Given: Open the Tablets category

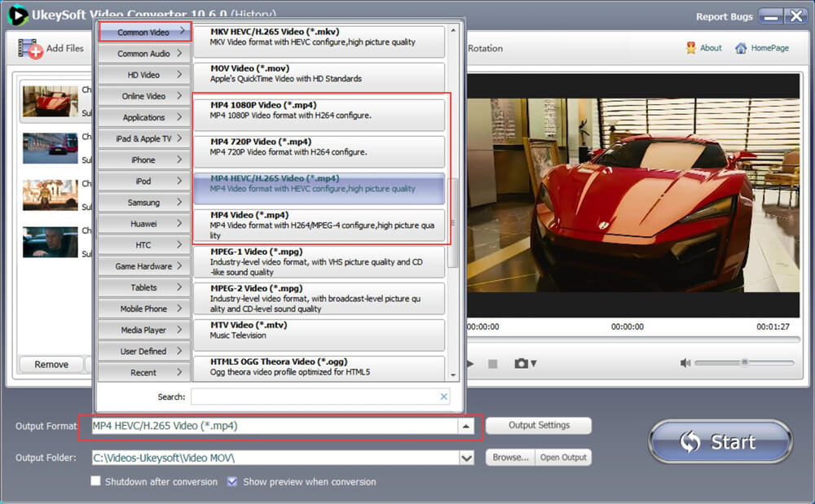Looking at the screenshot, I should click(144, 287).
